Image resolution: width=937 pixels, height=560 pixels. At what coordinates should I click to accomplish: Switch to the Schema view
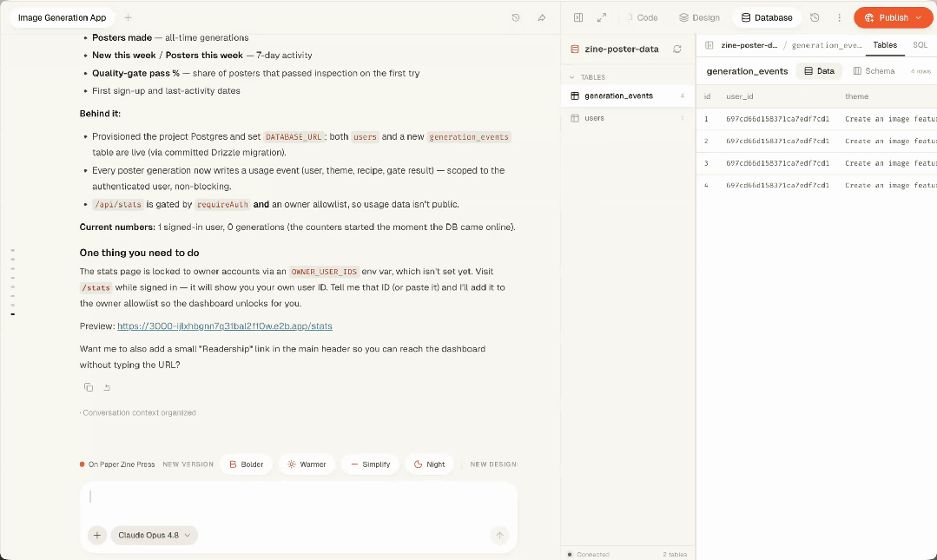pyautogui.click(x=874, y=71)
